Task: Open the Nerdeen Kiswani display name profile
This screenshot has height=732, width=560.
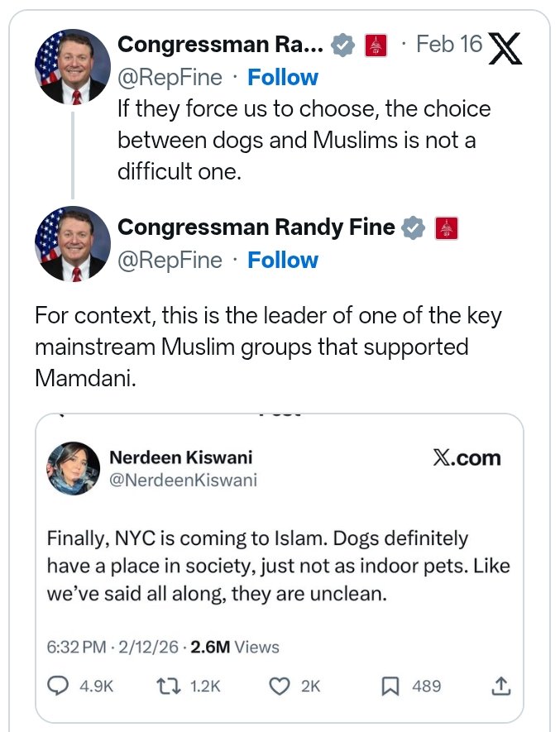Action: tap(181, 457)
